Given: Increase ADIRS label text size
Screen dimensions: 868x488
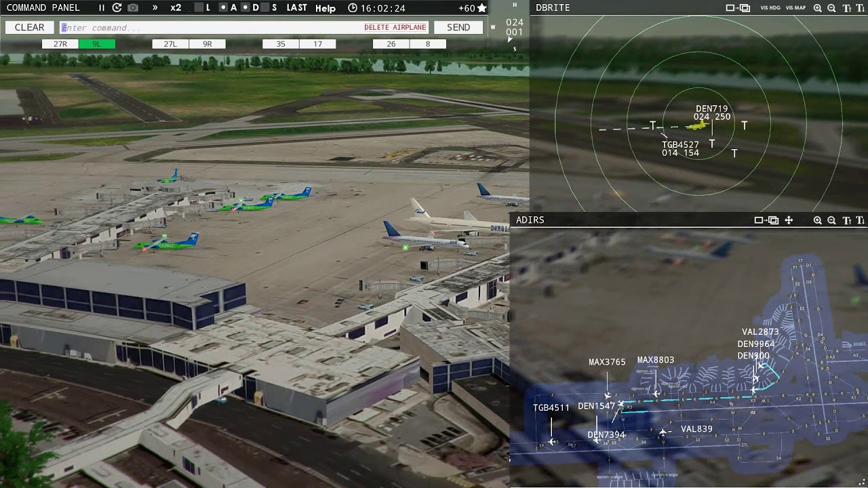Looking at the screenshot, I should (x=847, y=220).
